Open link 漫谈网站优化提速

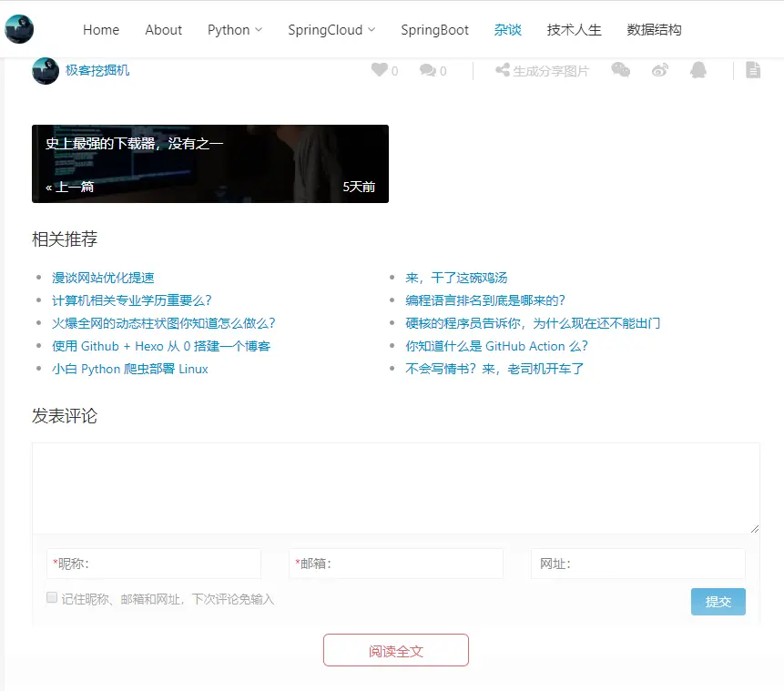coord(103,278)
